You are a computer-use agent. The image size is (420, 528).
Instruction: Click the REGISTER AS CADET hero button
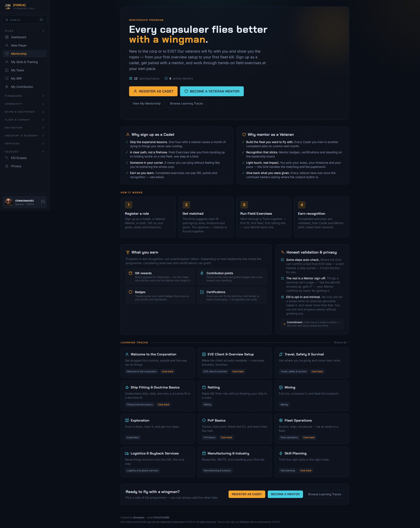[x=153, y=91]
